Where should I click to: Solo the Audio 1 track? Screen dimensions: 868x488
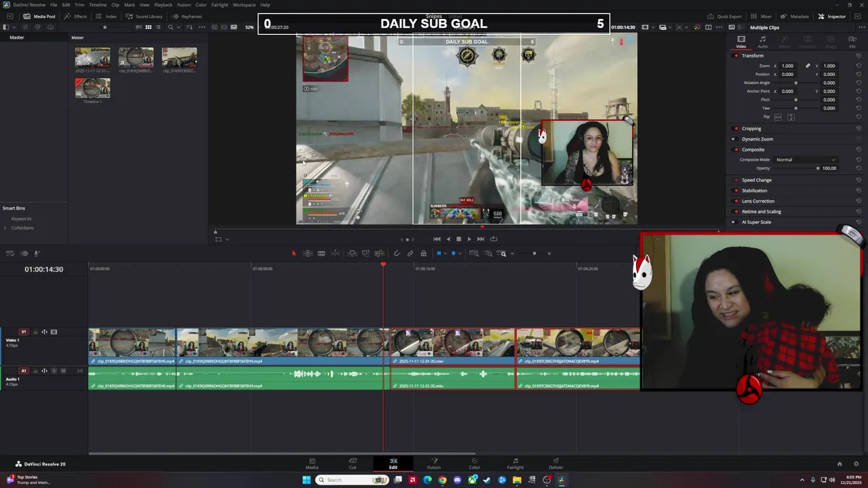pyautogui.click(x=56, y=371)
